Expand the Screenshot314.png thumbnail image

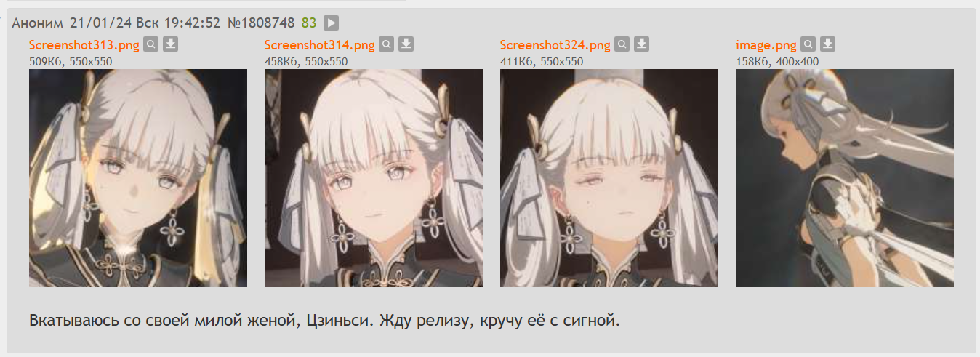[x=374, y=178]
